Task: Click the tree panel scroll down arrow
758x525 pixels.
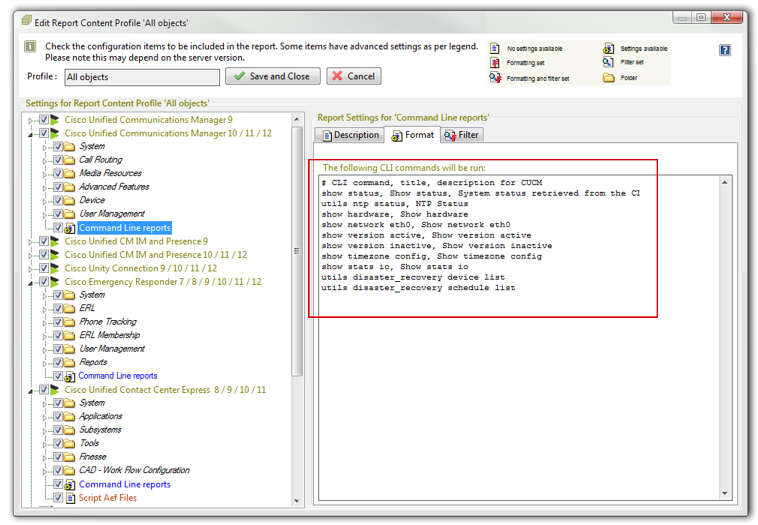Action: pos(297,501)
